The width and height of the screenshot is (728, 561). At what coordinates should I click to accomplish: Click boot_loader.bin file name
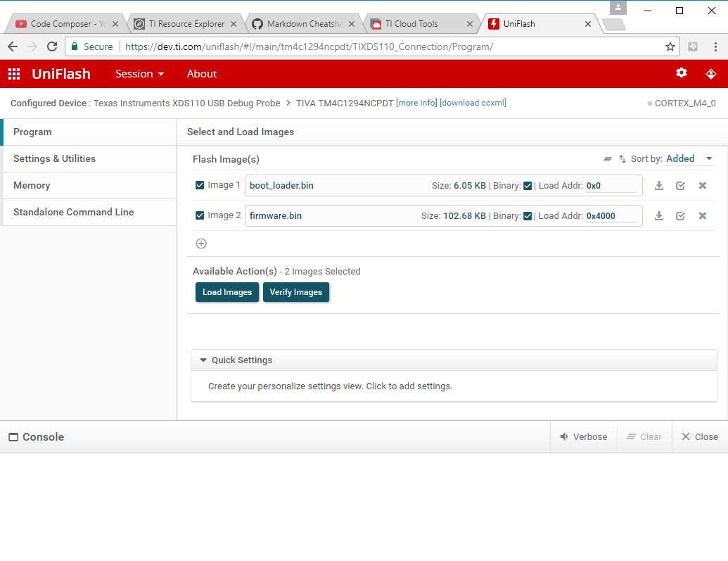(281, 185)
